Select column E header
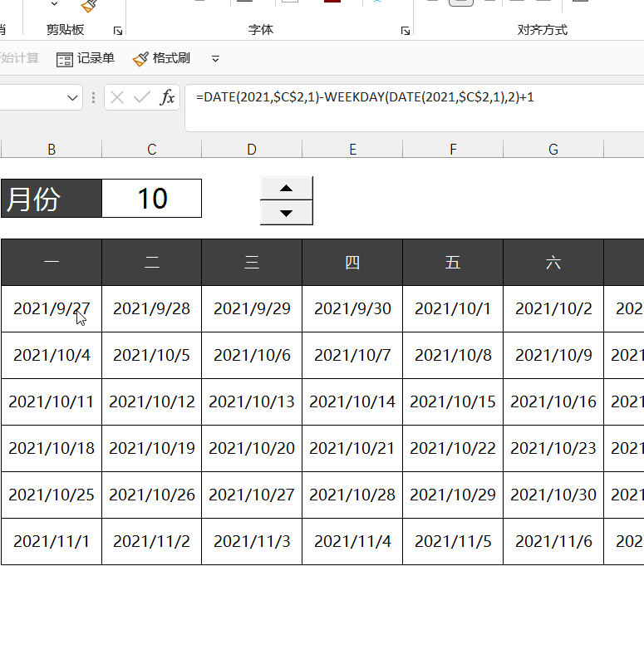This screenshot has height=650, width=644. click(x=352, y=149)
